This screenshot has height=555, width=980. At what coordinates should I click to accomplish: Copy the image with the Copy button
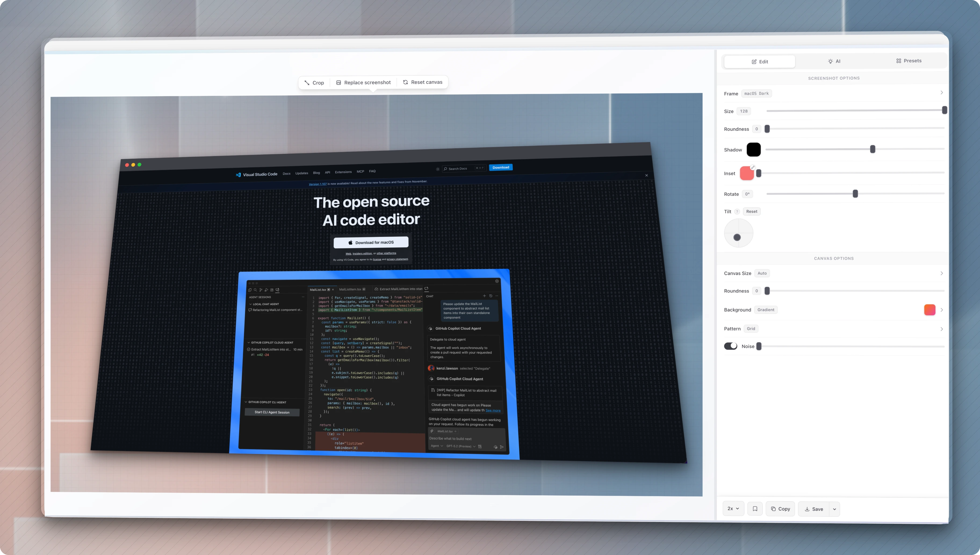780,509
